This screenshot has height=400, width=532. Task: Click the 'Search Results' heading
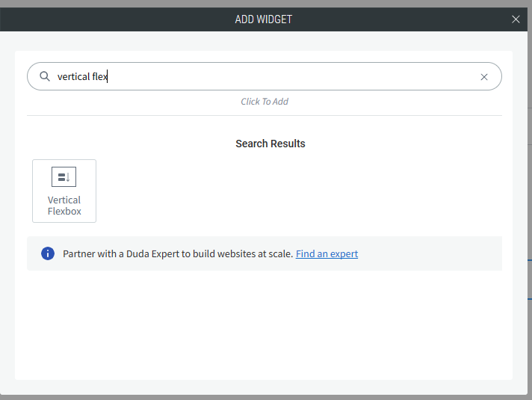270,144
